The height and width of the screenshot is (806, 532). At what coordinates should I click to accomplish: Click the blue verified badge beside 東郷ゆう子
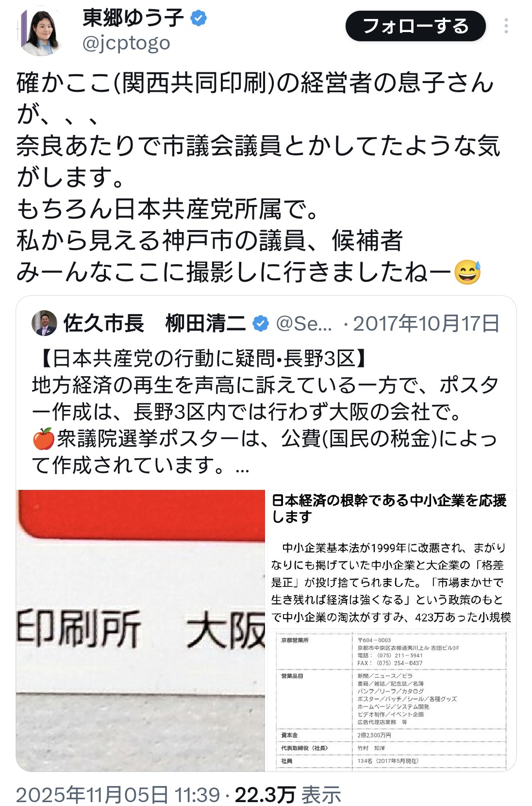[198, 19]
